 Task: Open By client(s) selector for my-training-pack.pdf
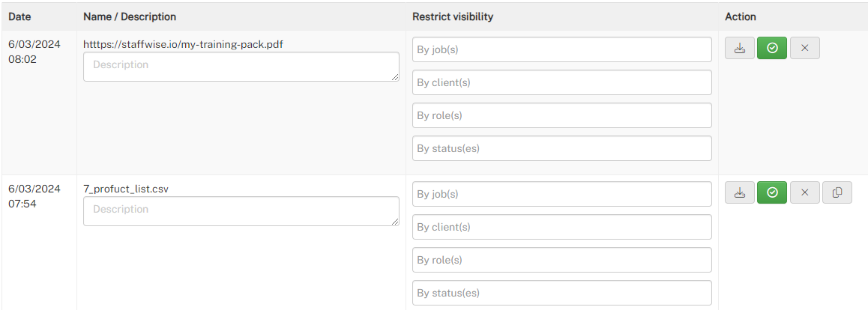562,82
